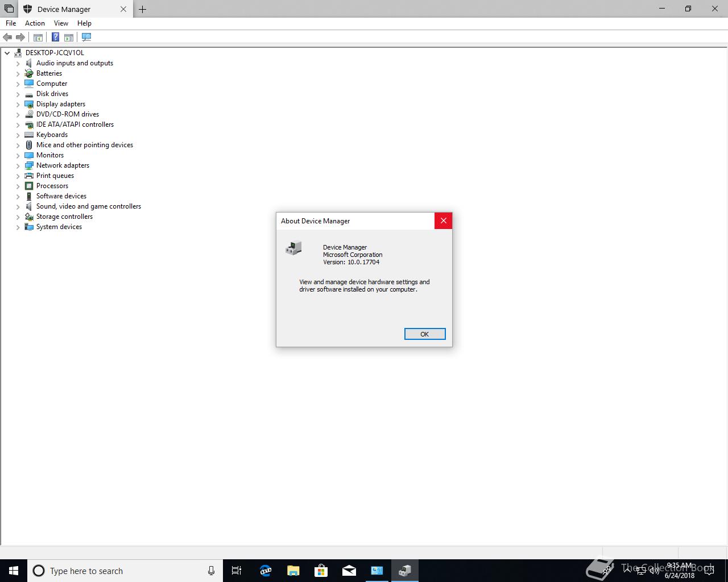Expand the System devices node
Screen dimensions: 728x582
(18, 227)
